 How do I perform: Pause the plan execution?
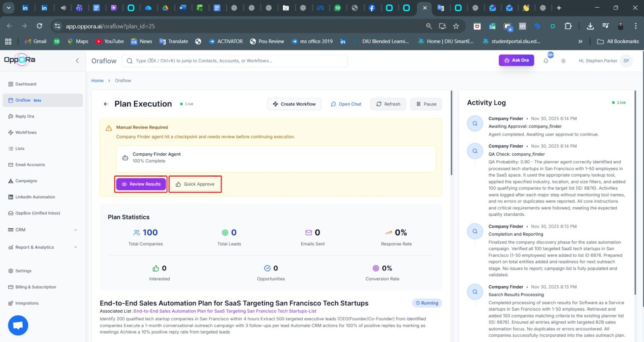pyautogui.click(x=426, y=104)
